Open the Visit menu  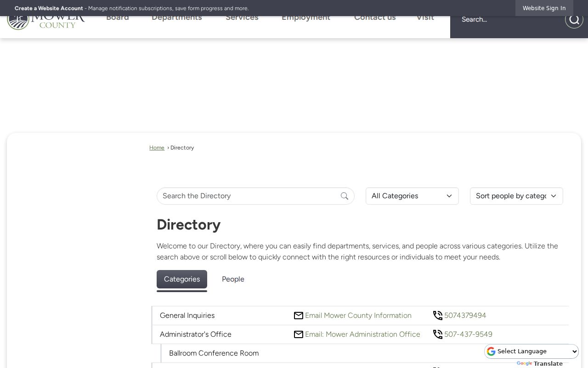coord(425,18)
